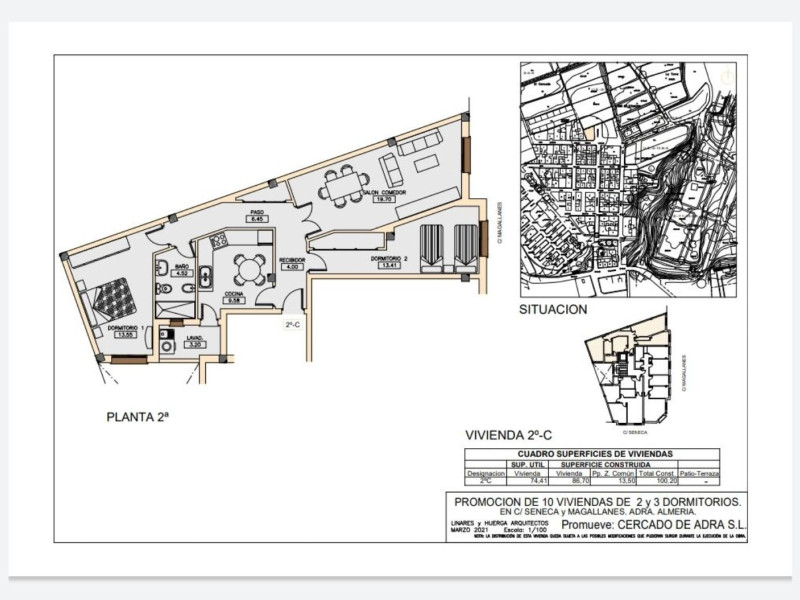This screenshot has height=600, width=800.
Task: Click the Recibidor room label
Action: click(293, 260)
